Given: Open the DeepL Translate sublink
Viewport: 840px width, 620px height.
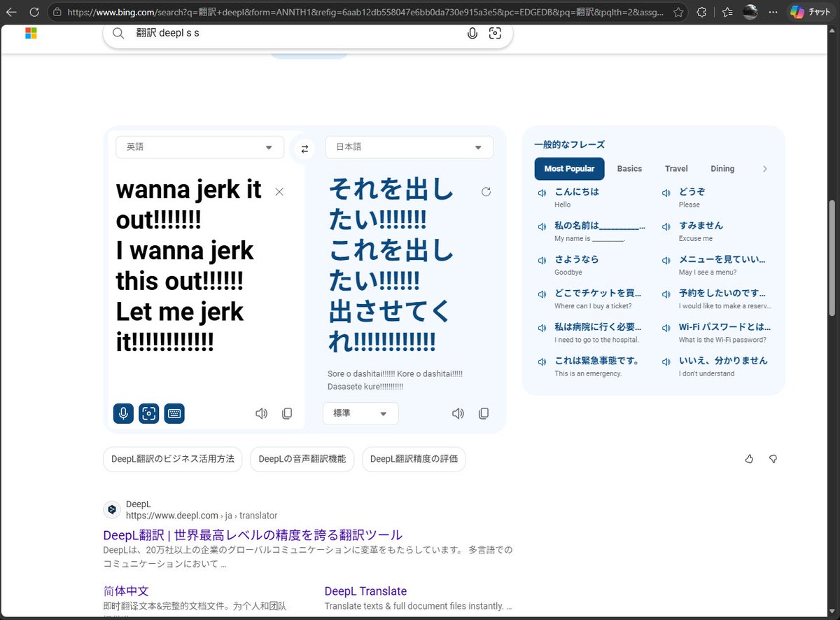Looking at the screenshot, I should pyautogui.click(x=365, y=591).
